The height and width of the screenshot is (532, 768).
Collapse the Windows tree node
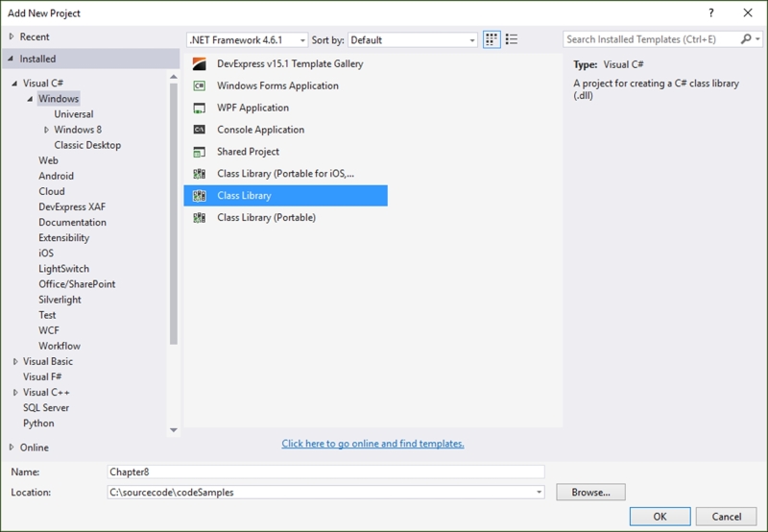(31, 99)
